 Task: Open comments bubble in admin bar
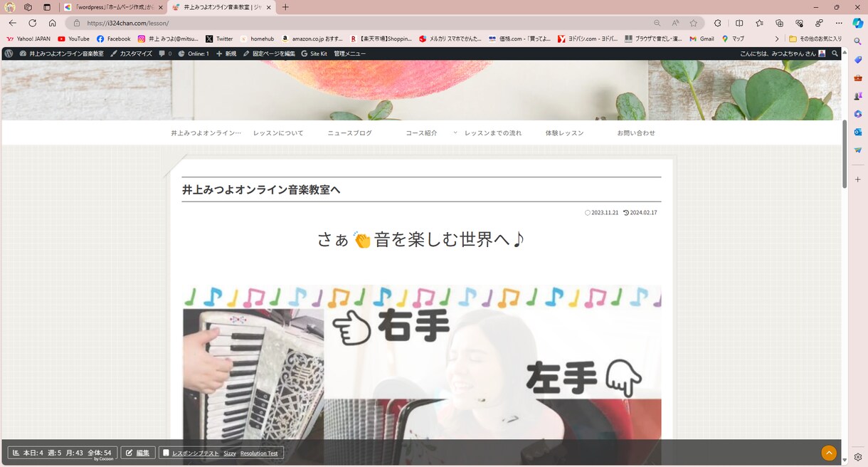165,53
